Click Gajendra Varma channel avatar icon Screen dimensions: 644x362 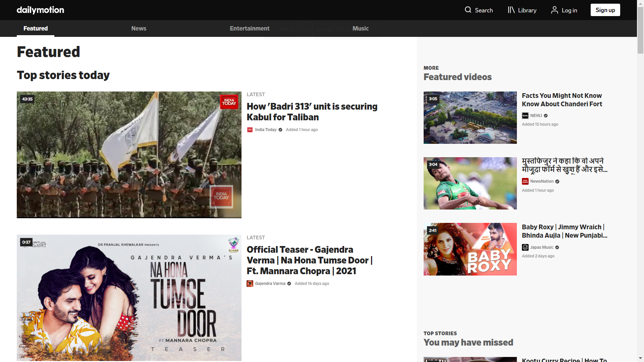pyautogui.click(x=250, y=284)
